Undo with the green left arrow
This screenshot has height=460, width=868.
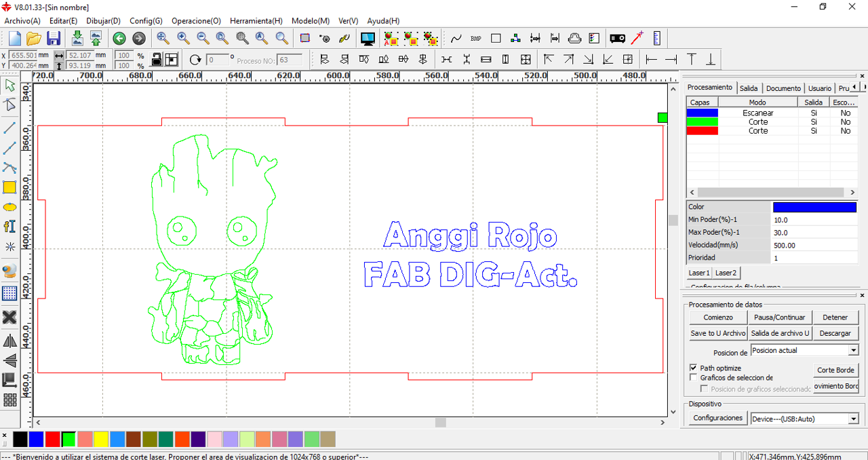click(119, 39)
